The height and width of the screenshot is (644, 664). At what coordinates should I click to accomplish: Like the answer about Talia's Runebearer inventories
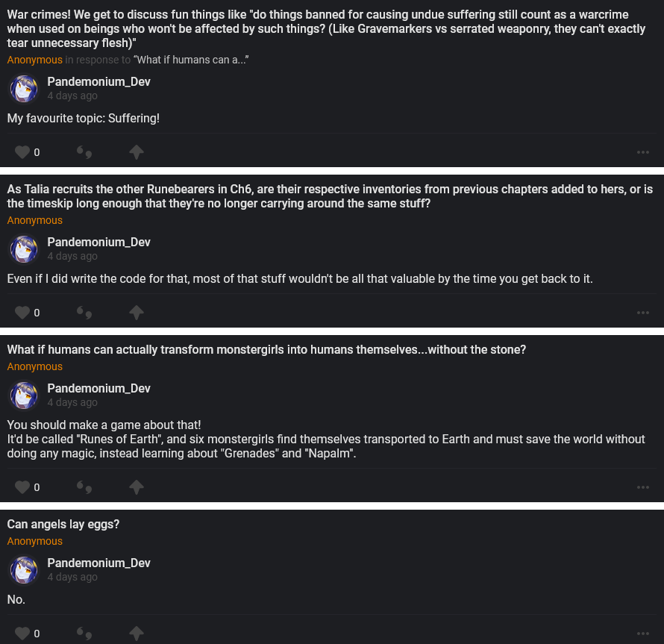pyautogui.click(x=22, y=313)
